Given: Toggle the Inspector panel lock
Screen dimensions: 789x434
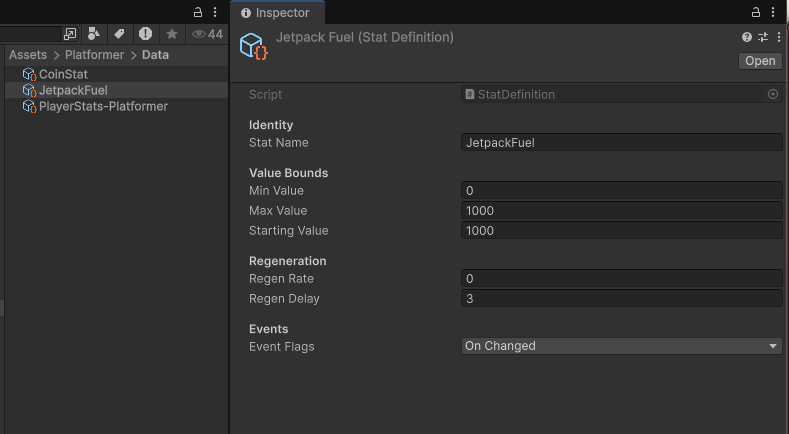Looking at the screenshot, I should click(757, 12).
